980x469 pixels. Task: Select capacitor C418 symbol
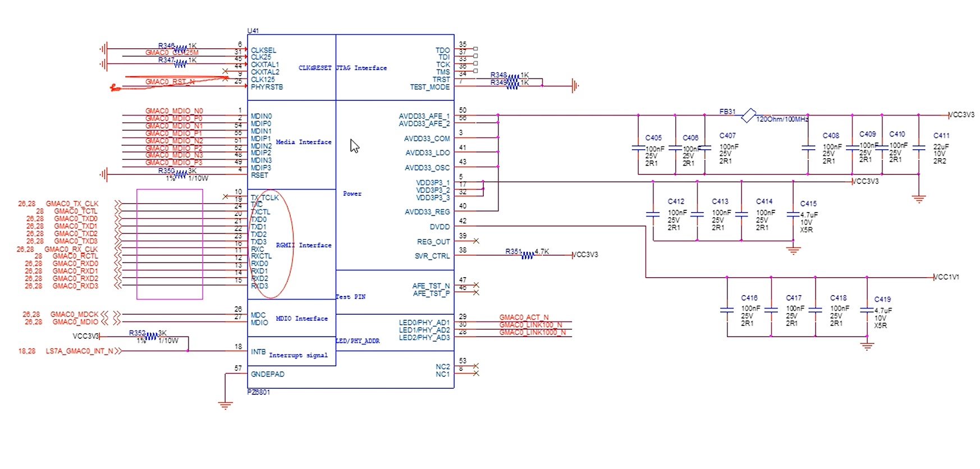(816, 310)
